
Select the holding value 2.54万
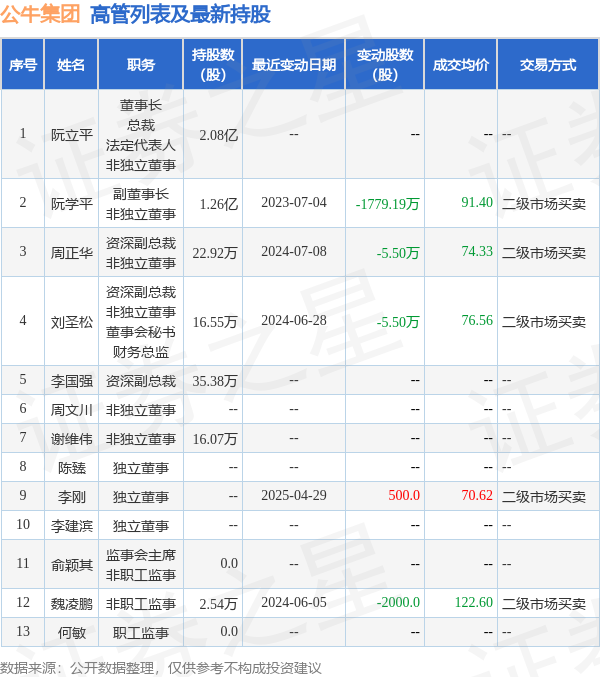(218, 603)
